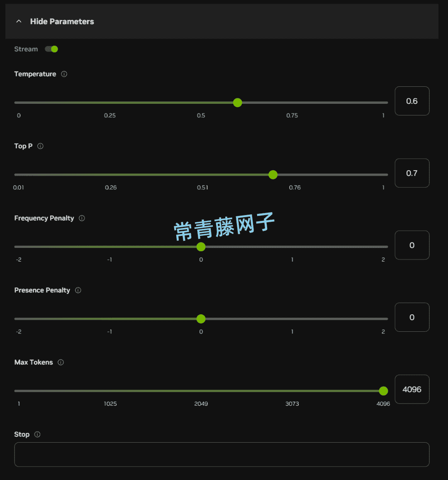The height and width of the screenshot is (480, 448).
Task: Click the 0.51 tick label under Top P
Action: [202, 187]
